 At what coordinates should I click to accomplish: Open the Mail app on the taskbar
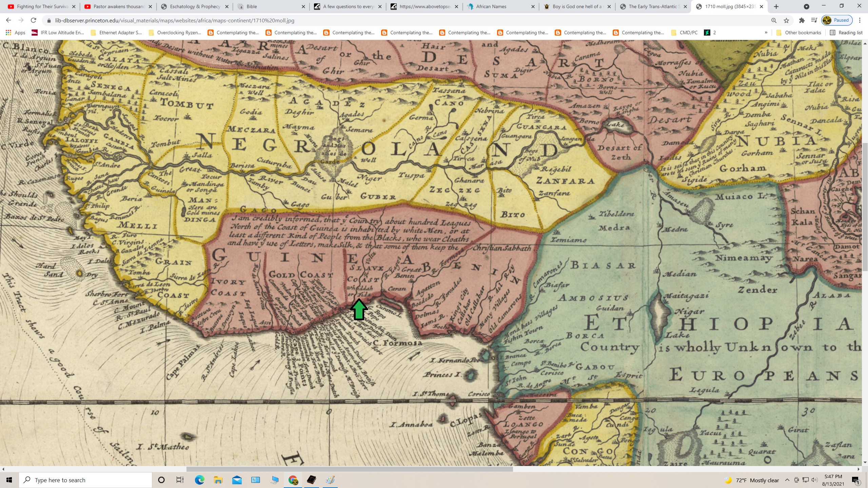(237, 480)
